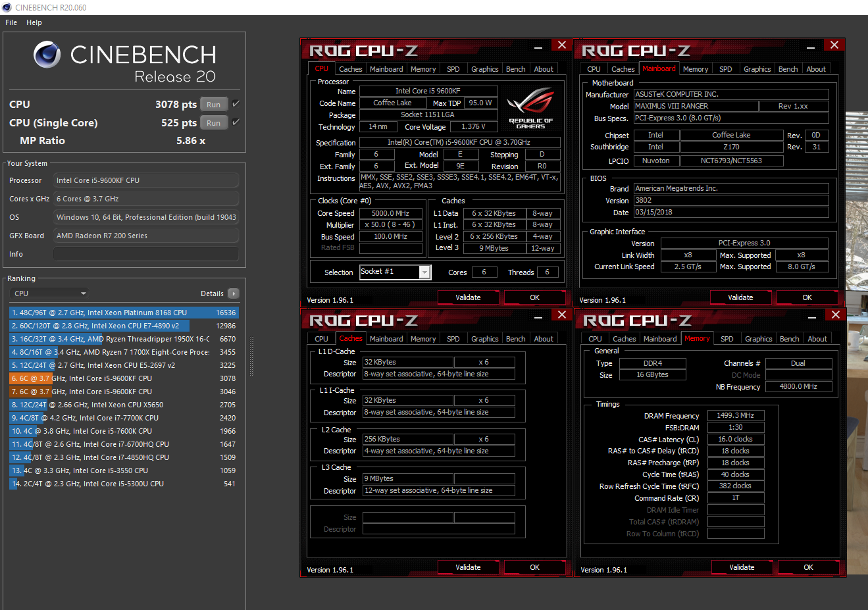Viewport: 868px width, 610px height.
Task: Switch to Memory tab in top-left CPU-Z window
Action: tap(423, 69)
